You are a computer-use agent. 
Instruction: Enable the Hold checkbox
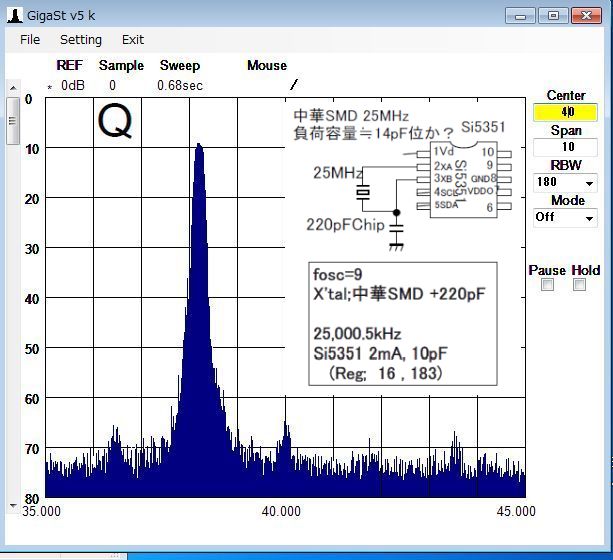coord(579,284)
